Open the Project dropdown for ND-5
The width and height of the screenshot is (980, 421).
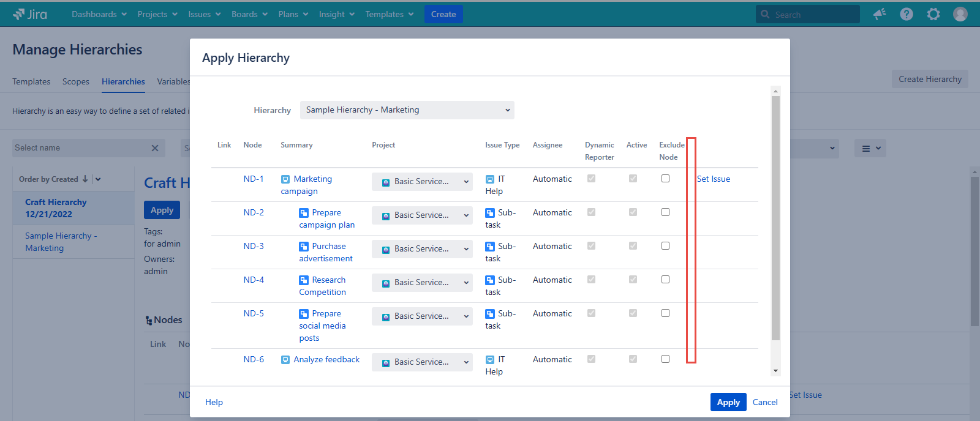pyautogui.click(x=422, y=316)
